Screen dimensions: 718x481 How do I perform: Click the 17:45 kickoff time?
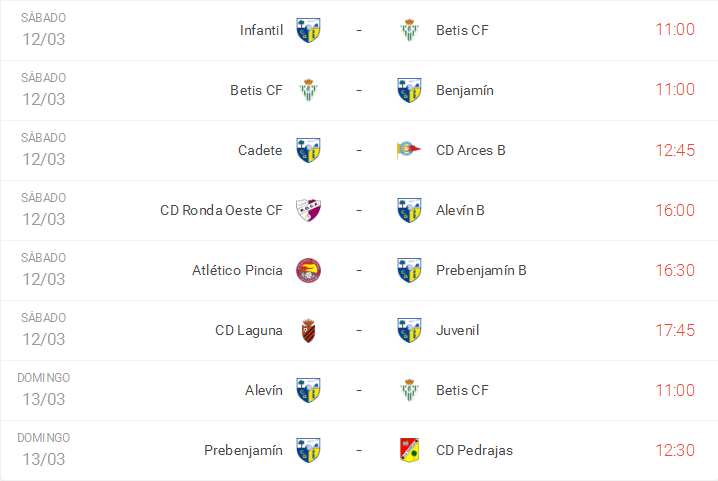[675, 330]
